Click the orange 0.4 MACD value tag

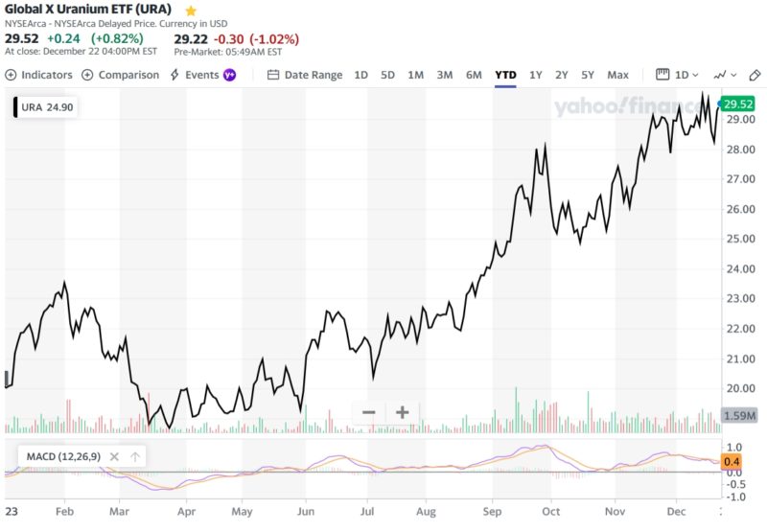[732, 461]
